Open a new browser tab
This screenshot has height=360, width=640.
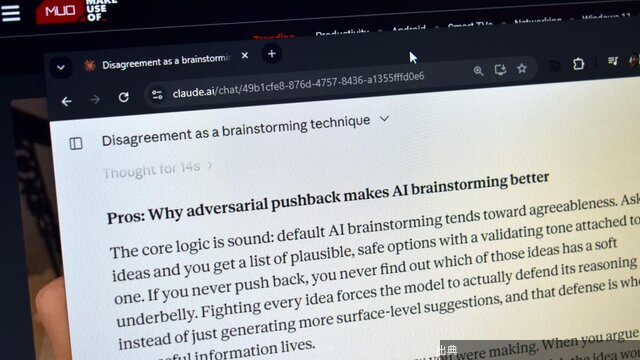pyautogui.click(x=272, y=53)
